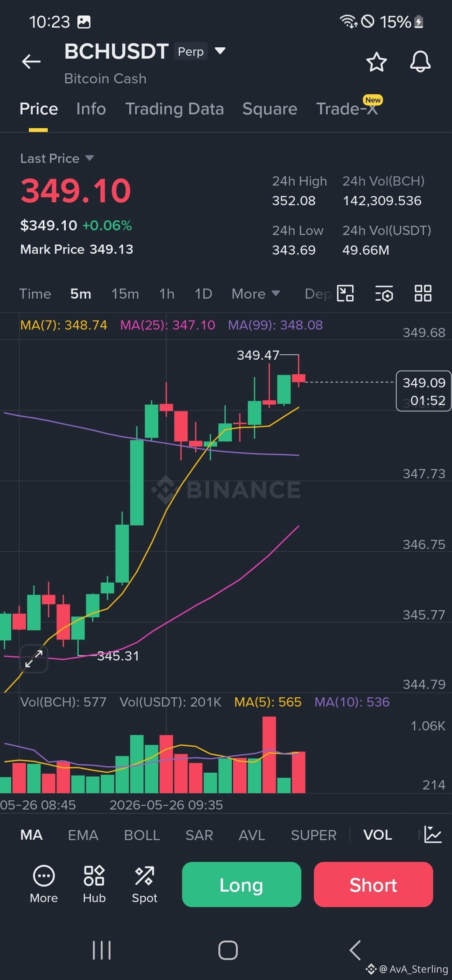Toggle the AVL indicator
The width and height of the screenshot is (452, 980).
252,835
